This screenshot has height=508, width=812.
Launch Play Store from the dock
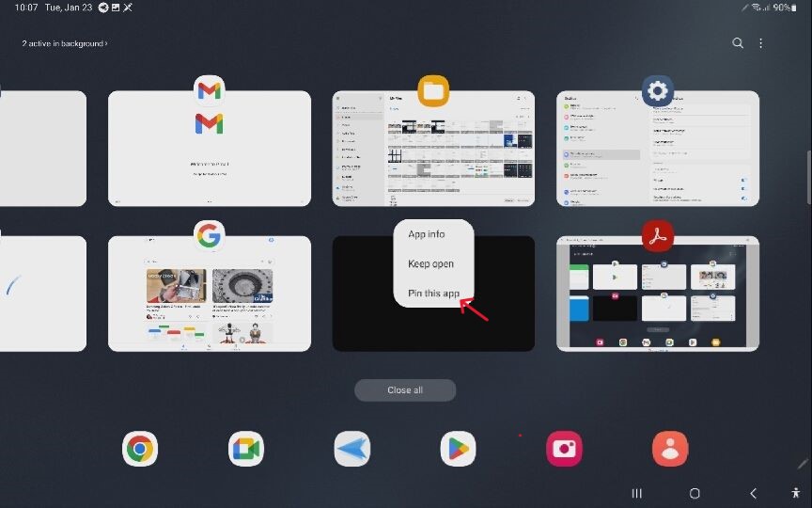tap(459, 449)
